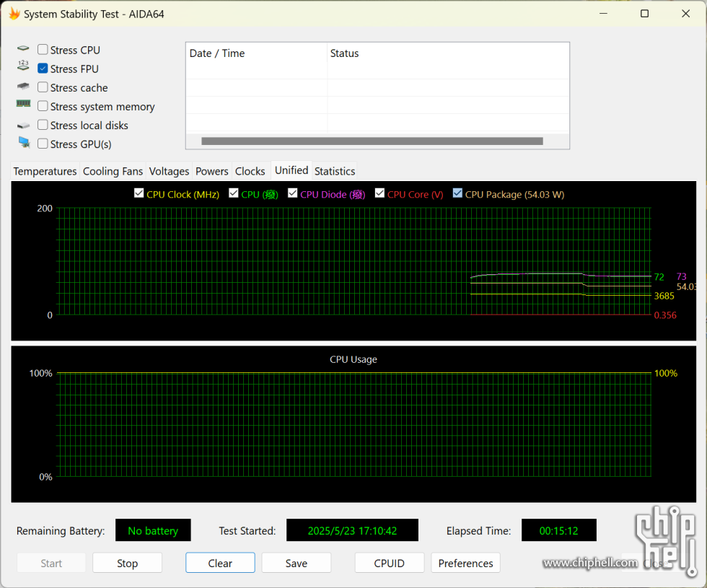The height and width of the screenshot is (588, 707).
Task: Enable the Stress CPU checkbox
Action: [x=43, y=49]
